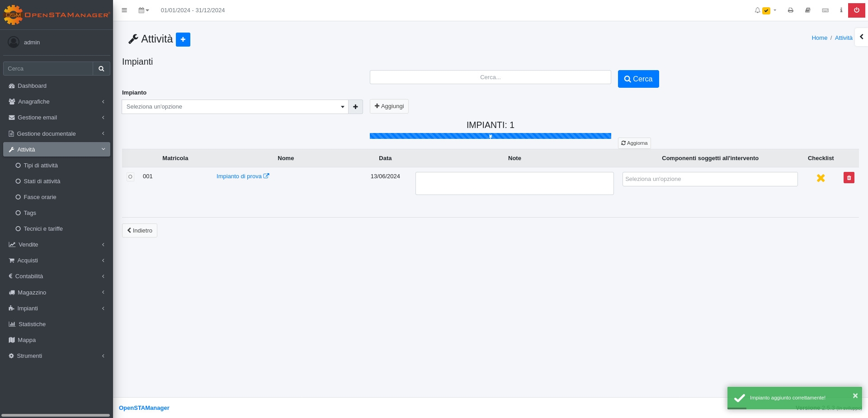
Task: Click the plus icon next to Impianto dropdown
Action: point(355,107)
